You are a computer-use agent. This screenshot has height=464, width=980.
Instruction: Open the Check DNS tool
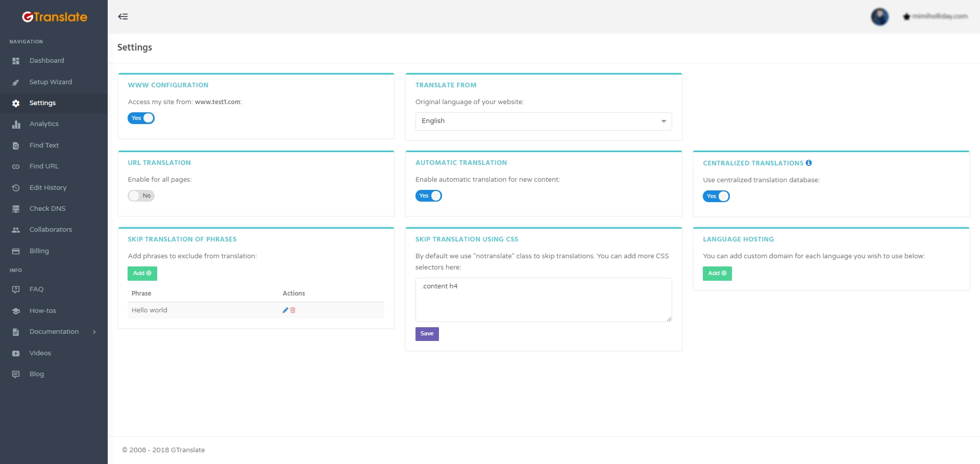[47, 208]
